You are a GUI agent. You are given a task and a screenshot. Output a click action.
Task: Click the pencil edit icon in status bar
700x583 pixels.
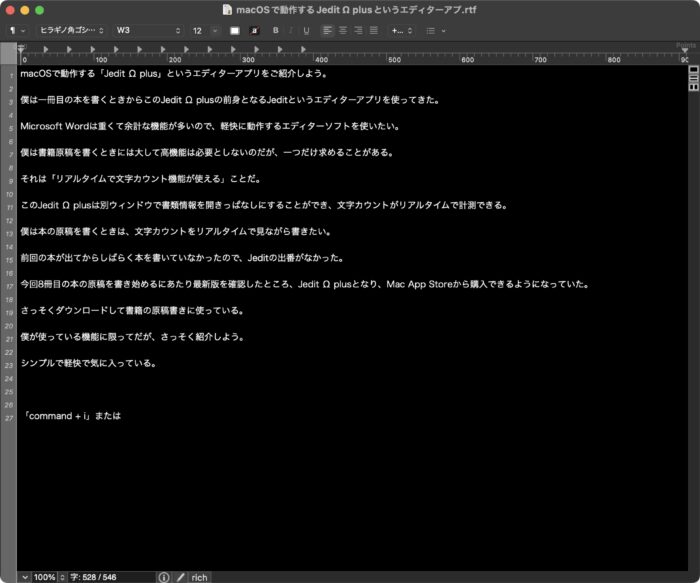[x=180, y=577]
